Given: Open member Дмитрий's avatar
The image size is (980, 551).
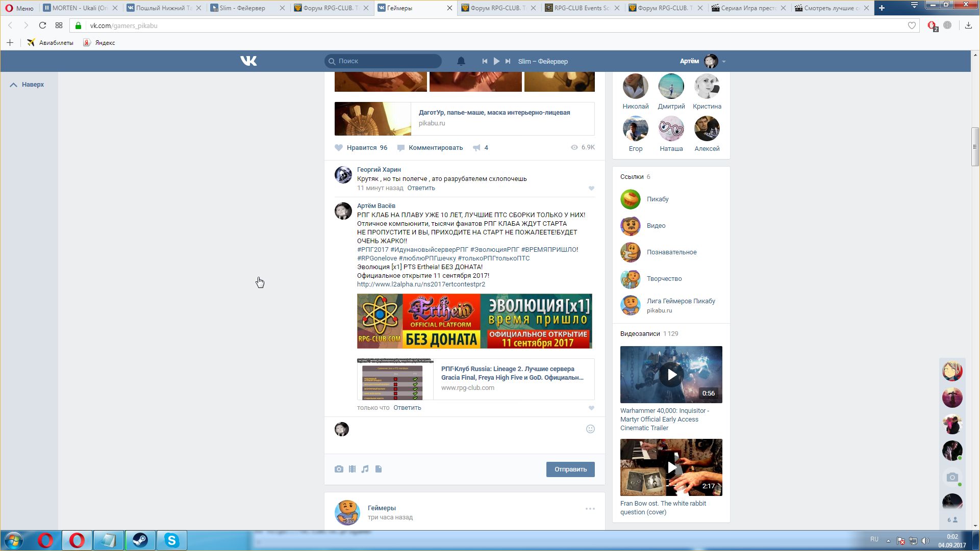Looking at the screenshot, I should click(x=671, y=86).
